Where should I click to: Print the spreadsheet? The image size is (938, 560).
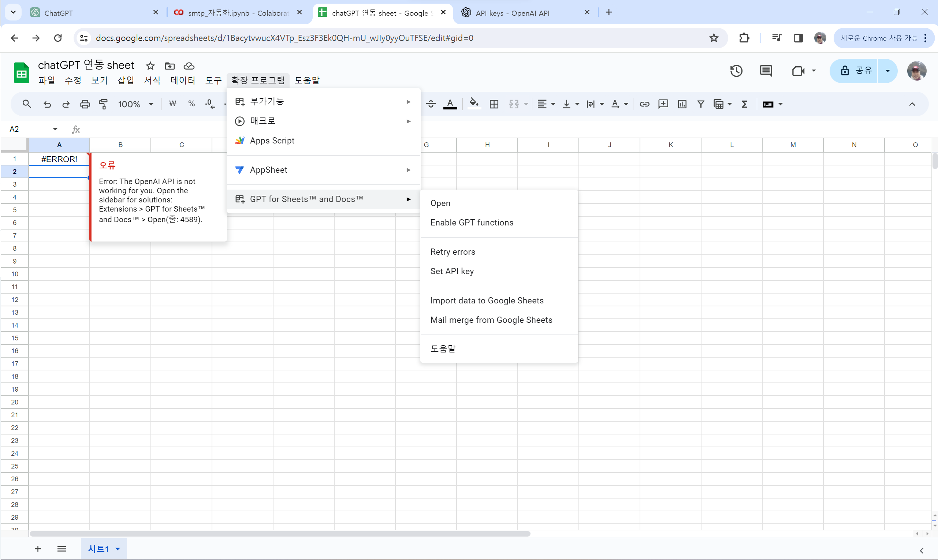coord(85,104)
